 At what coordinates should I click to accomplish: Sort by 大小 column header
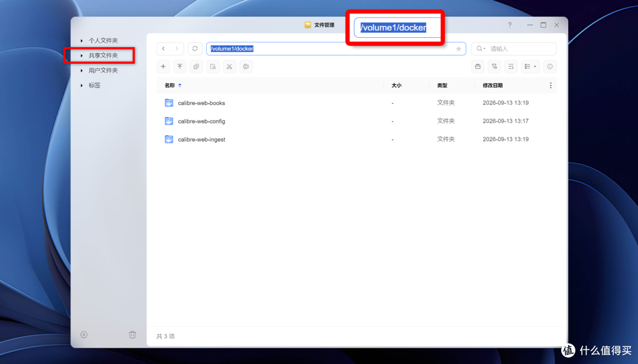[x=396, y=86]
